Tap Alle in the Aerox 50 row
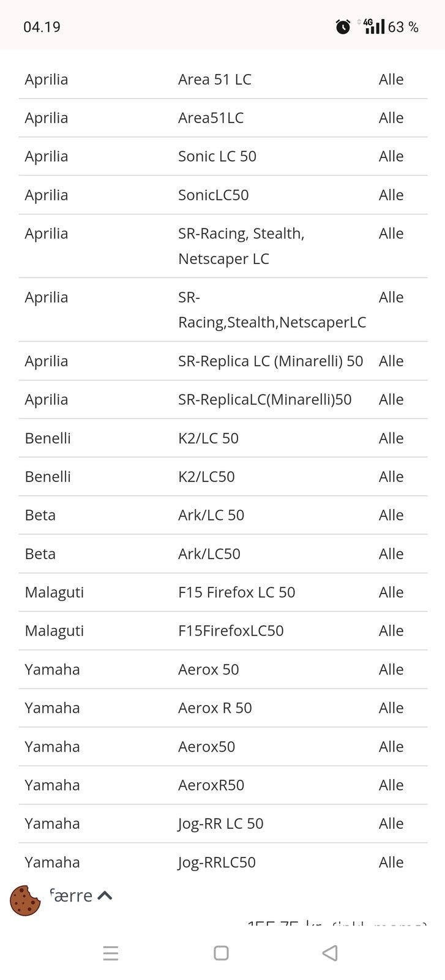This screenshot has width=445, height=980. 391,669
